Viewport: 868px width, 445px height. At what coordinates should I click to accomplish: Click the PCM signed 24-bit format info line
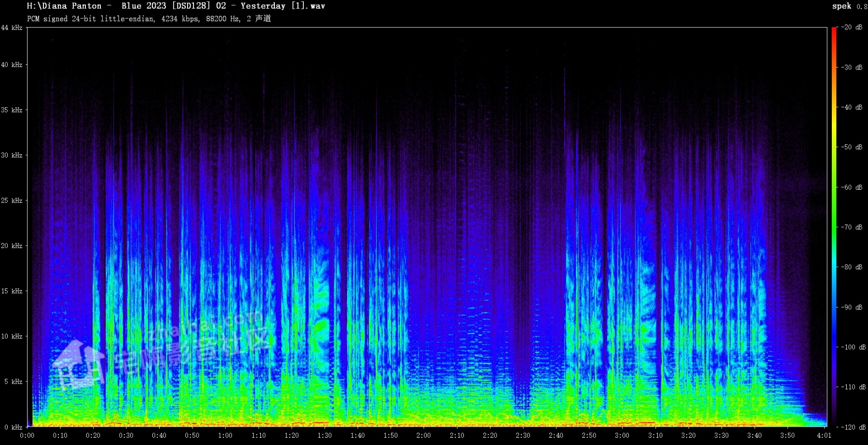(x=149, y=19)
